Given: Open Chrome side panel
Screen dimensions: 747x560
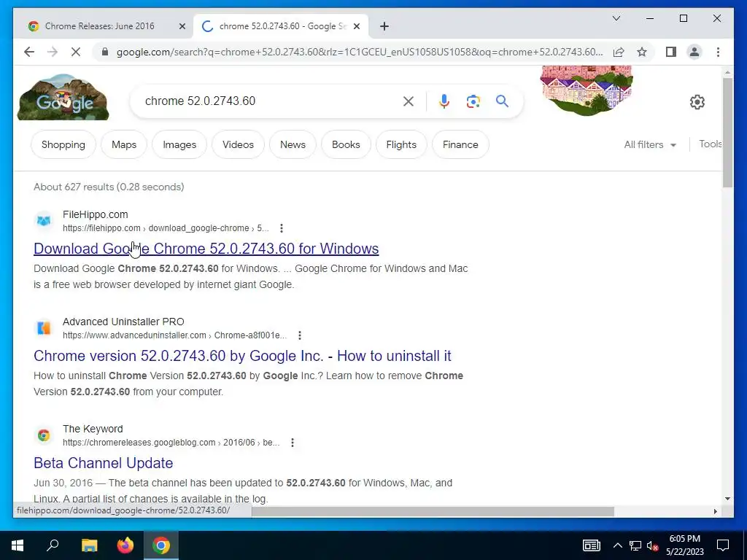Looking at the screenshot, I should tap(671, 52).
